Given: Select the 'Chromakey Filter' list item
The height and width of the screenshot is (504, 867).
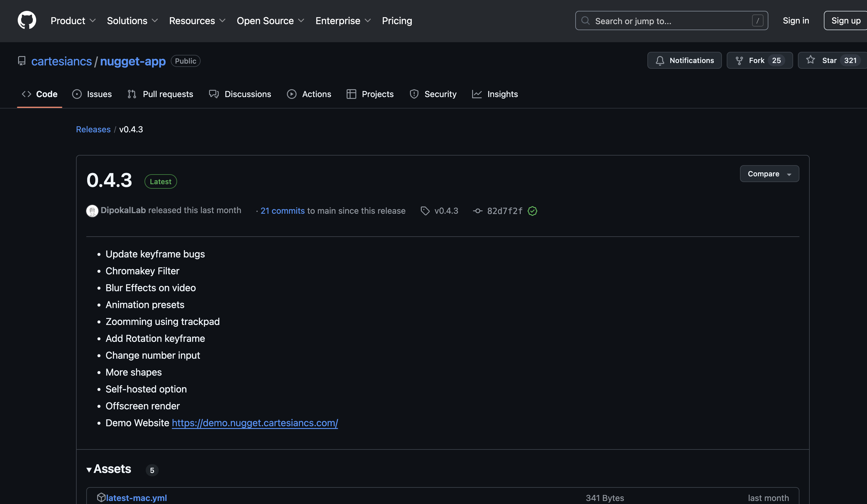Looking at the screenshot, I should pos(142,271).
